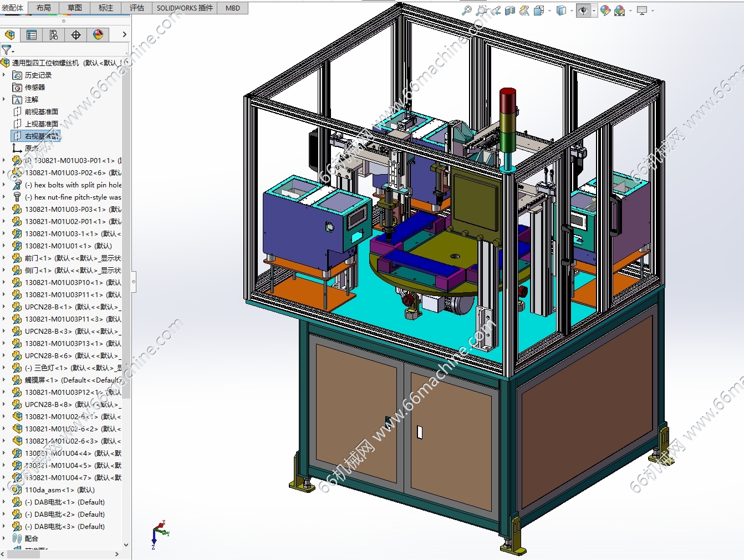Click the tree filter funnel icon

click(6, 50)
